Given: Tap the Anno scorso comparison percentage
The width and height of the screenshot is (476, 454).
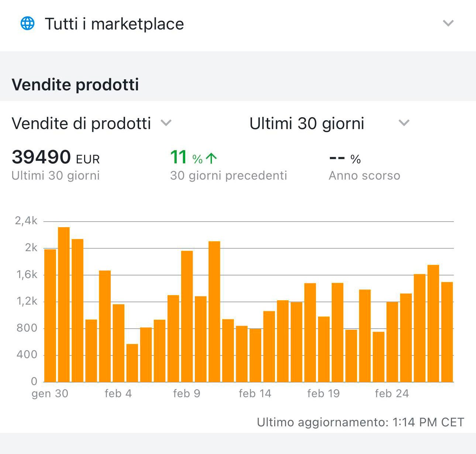Looking at the screenshot, I should 345,159.
